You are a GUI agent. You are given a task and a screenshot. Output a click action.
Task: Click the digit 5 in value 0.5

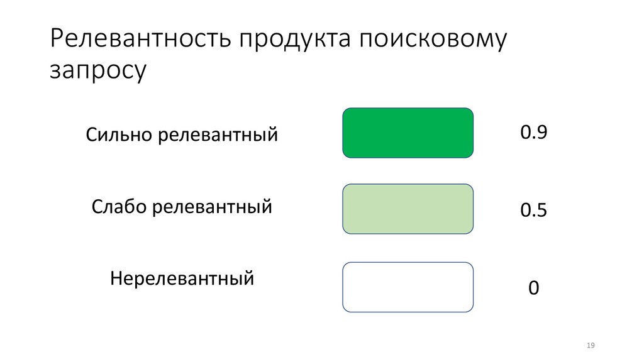pyautogui.click(x=541, y=210)
